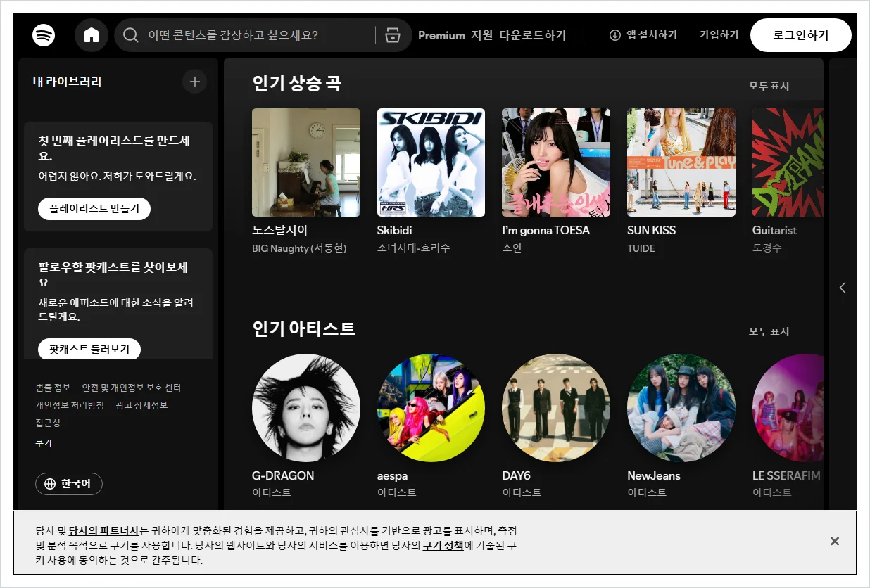This screenshot has height=588, width=870.
Task: Open 안전 및 개인정보 보호 센터 link
Action: pos(132,388)
